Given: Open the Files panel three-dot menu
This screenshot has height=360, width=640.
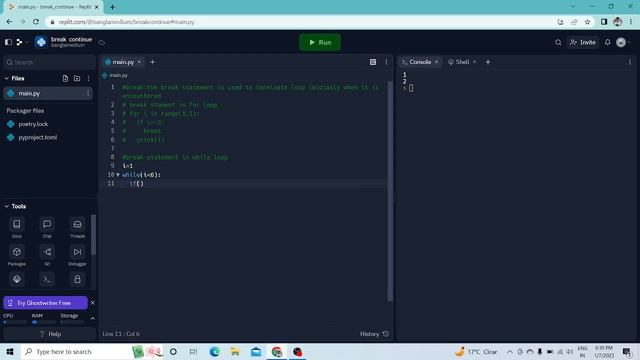Looking at the screenshot, I should pos(89,78).
